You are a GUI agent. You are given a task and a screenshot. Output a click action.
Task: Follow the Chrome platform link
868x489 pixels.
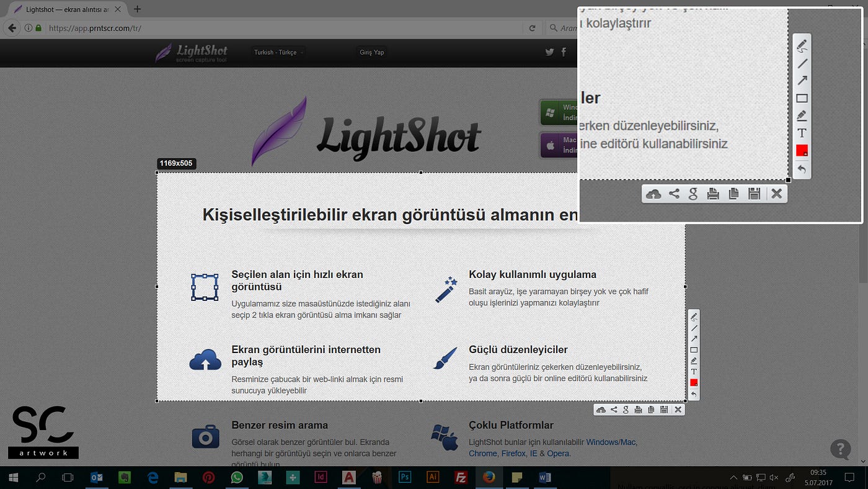[x=482, y=454]
